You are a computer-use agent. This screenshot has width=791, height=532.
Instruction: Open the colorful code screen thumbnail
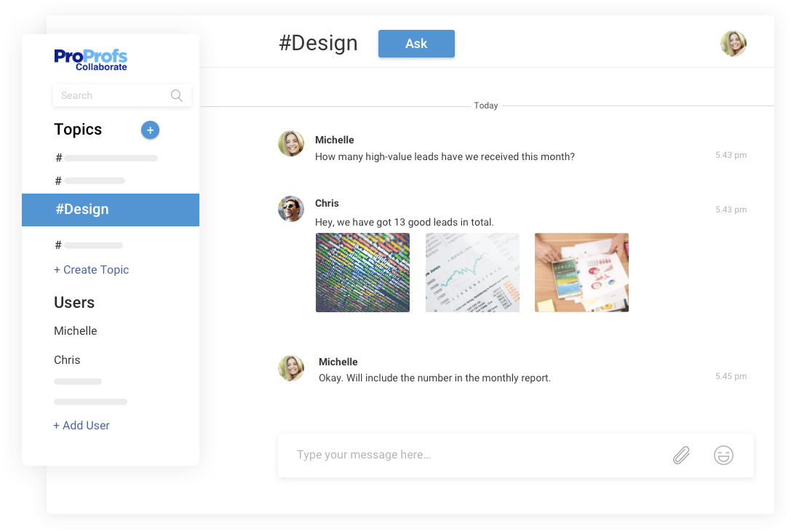pyautogui.click(x=362, y=273)
